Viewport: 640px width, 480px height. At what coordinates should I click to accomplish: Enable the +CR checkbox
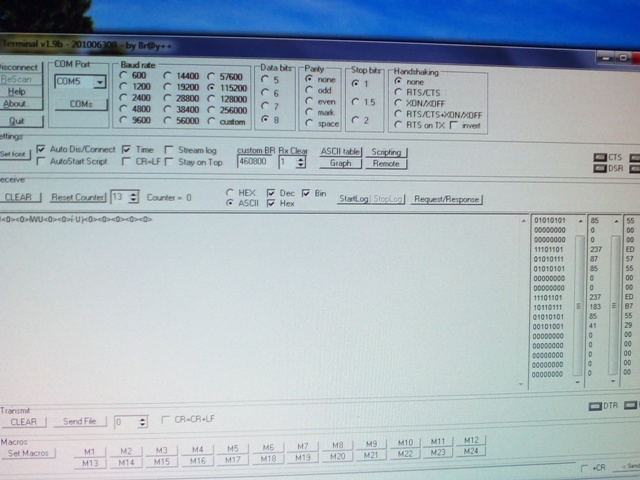[x=584, y=468]
